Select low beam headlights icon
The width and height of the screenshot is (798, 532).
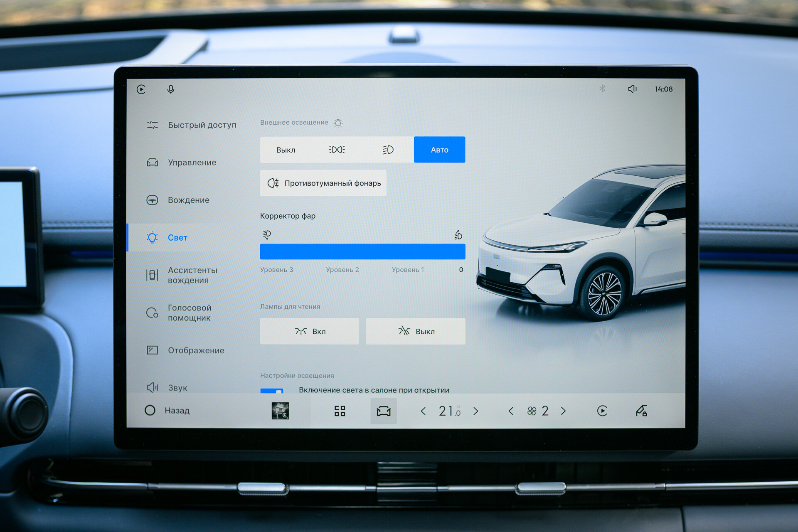(x=388, y=150)
